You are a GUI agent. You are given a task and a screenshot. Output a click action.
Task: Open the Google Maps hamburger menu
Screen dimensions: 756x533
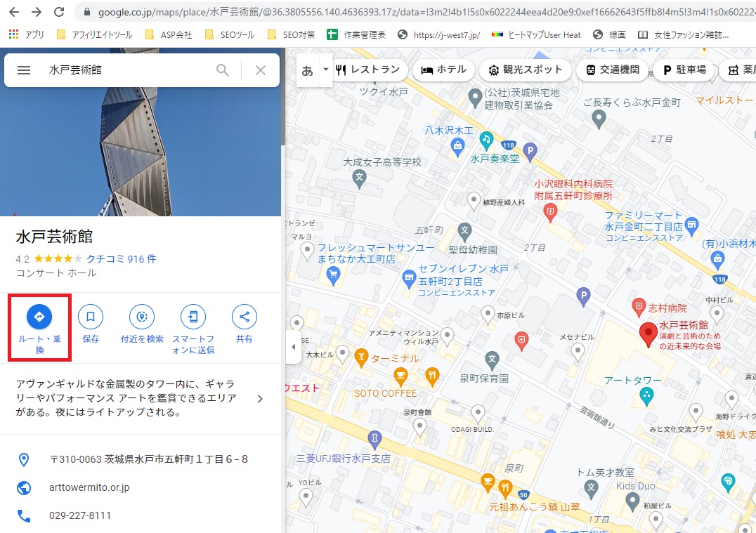(24, 70)
